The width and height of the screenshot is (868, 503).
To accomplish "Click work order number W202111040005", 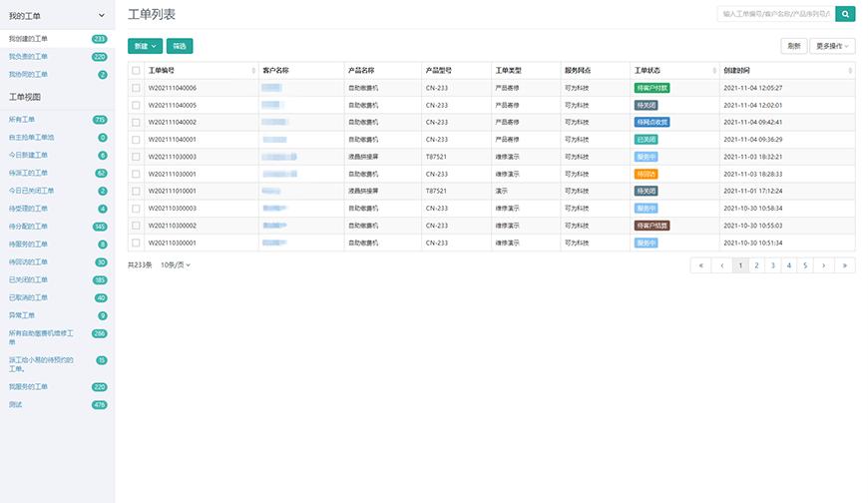I will tap(173, 105).
